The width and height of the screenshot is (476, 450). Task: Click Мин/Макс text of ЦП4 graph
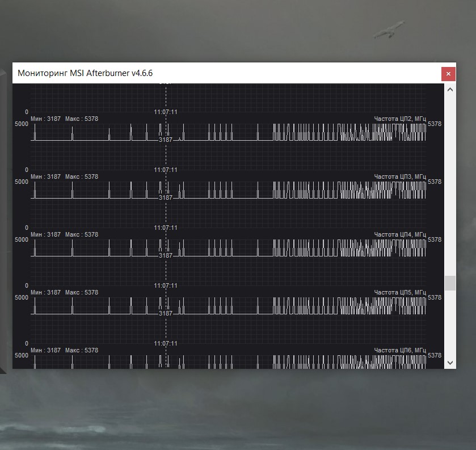tap(64, 234)
